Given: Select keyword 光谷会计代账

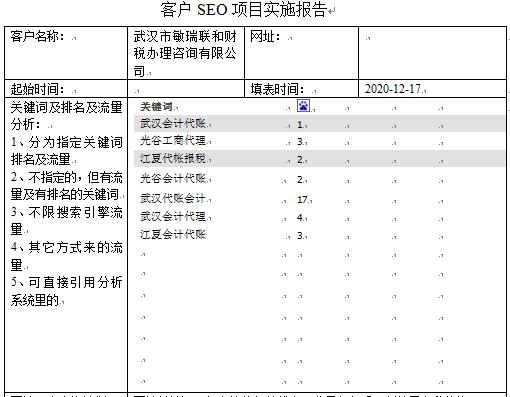Looking at the screenshot, I should tap(173, 179).
